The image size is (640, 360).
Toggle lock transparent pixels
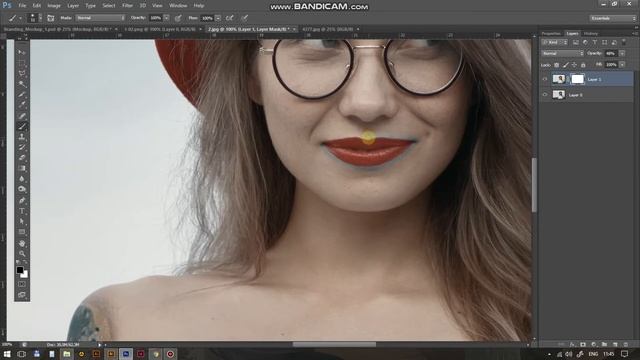557,65
